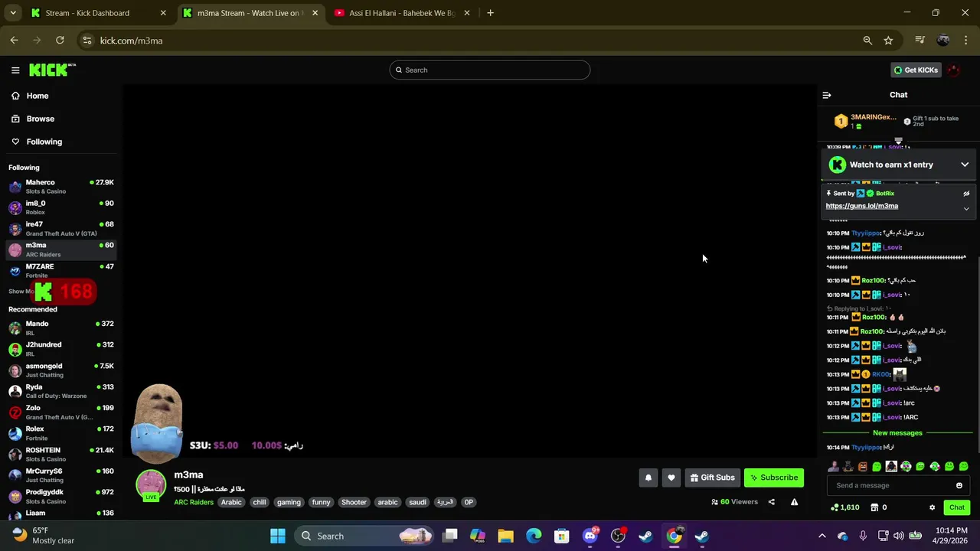Show hidden system tray icons chevron
Viewport: 980px width, 551px height.
[822, 536]
